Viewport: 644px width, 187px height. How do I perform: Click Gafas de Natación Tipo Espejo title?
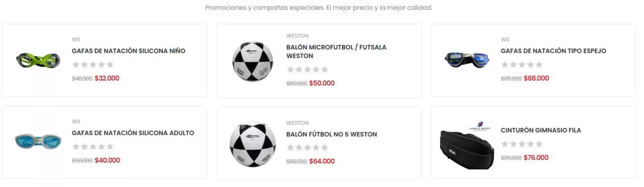point(553,51)
